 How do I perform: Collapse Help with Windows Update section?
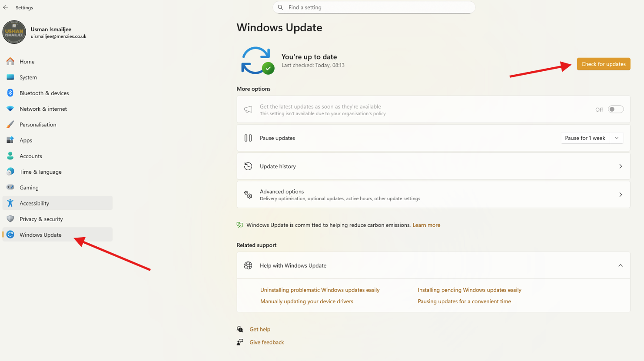click(x=620, y=265)
